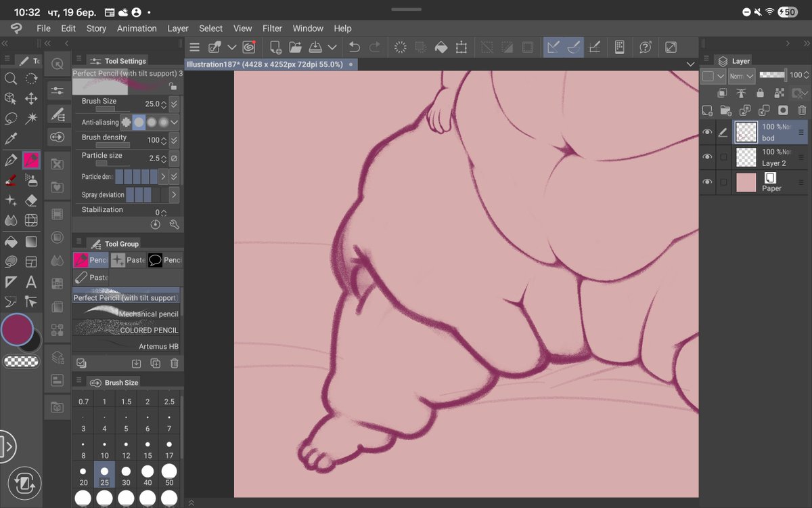812x508 pixels.
Task: Open the dropdown beside the edit icon
Action: click(x=231, y=47)
